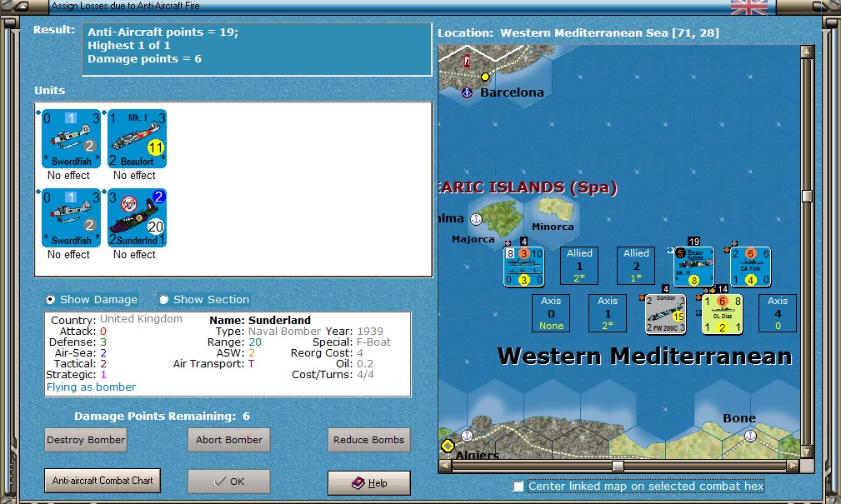Click the map vertical scrollbar thumb
Image resolution: width=841 pixels, height=504 pixels.
pyautogui.click(x=807, y=196)
